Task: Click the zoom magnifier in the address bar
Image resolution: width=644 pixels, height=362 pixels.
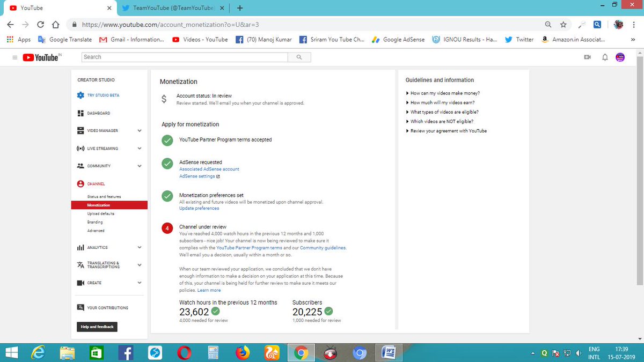Action: coord(548,25)
